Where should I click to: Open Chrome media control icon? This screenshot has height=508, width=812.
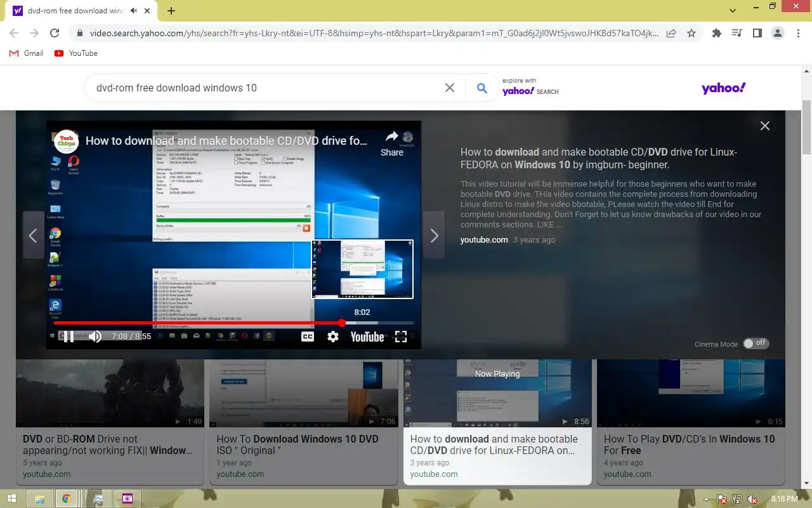point(737,33)
